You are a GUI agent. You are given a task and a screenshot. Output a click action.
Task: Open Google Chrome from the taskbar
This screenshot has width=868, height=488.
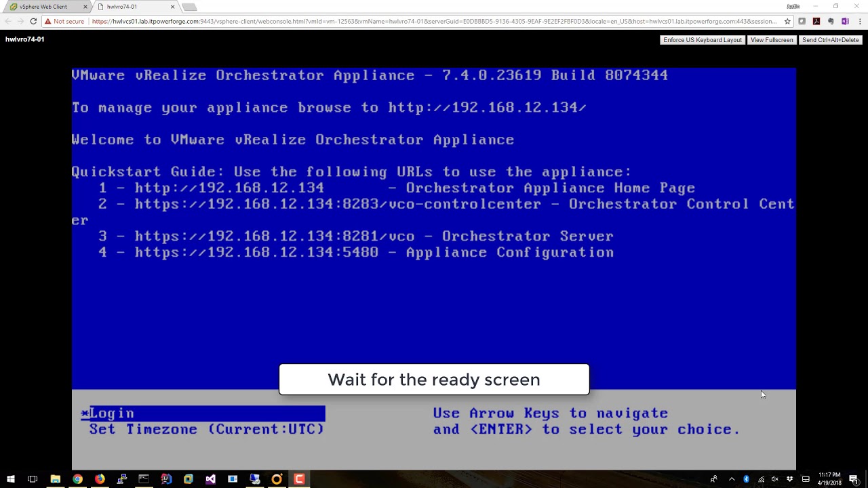[x=77, y=479]
